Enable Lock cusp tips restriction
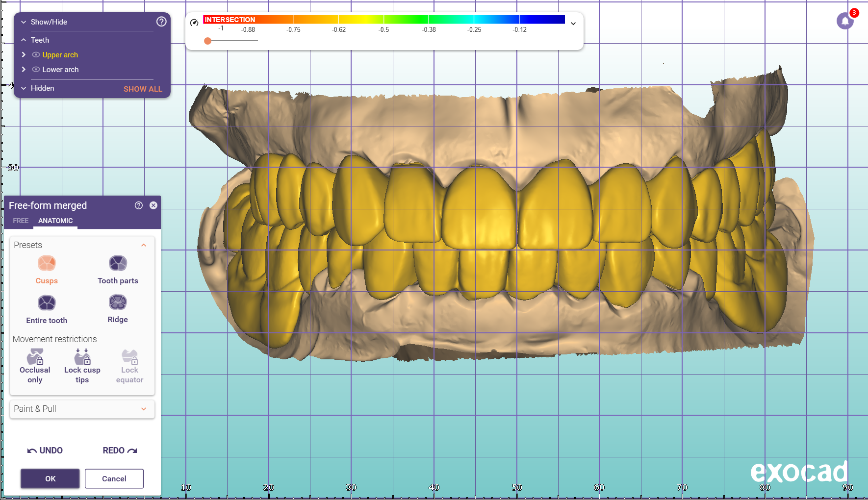Viewport: 868px width, 500px height. coord(82,356)
